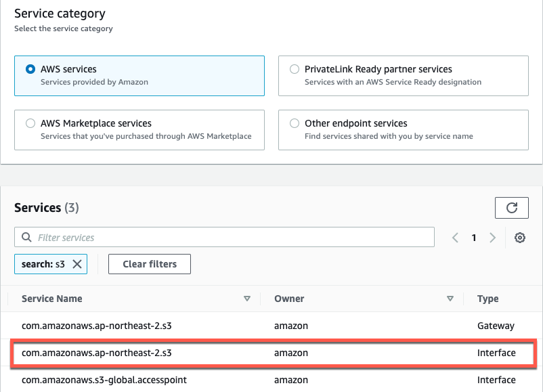Open the Owner column sort control

click(450, 298)
